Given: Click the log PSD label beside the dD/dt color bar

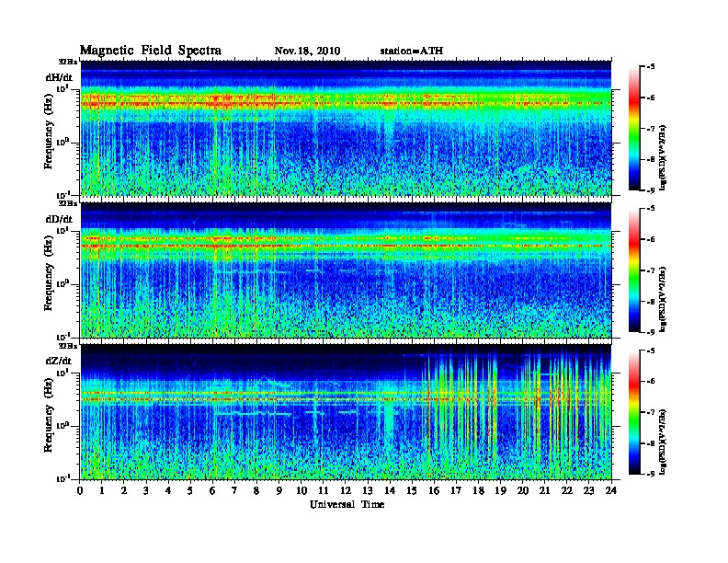Looking at the screenshot, I should click(663, 299).
